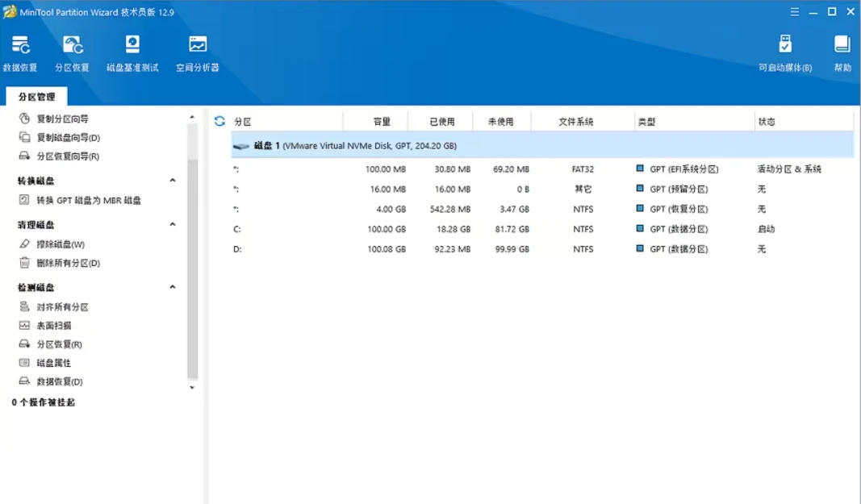The height and width of the screenshot is (504, 861).
Task: Click the 启动 status cell for C:
Action: pos(766,229)
